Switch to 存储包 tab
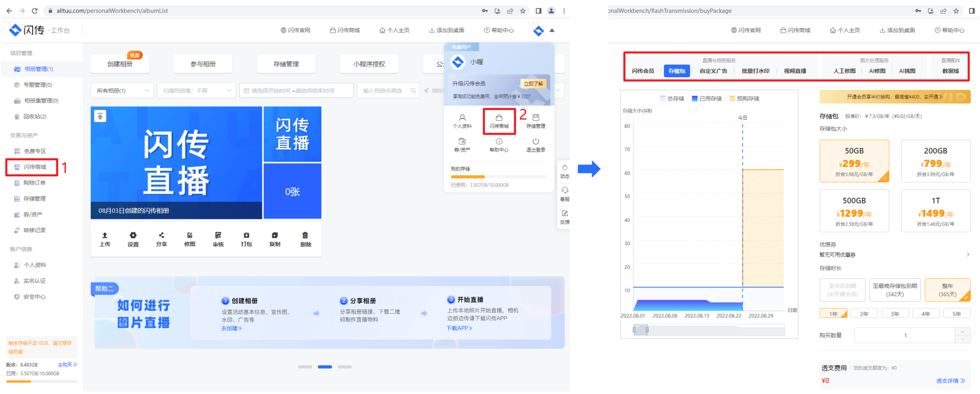980x394 pixels. tap(677, 71)
